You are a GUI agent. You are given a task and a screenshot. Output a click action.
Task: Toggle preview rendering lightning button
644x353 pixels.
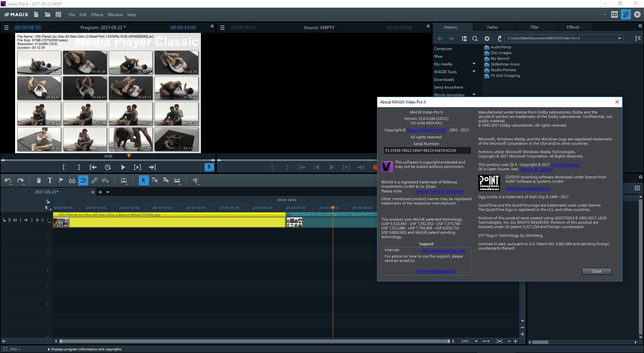click(209, 167)
